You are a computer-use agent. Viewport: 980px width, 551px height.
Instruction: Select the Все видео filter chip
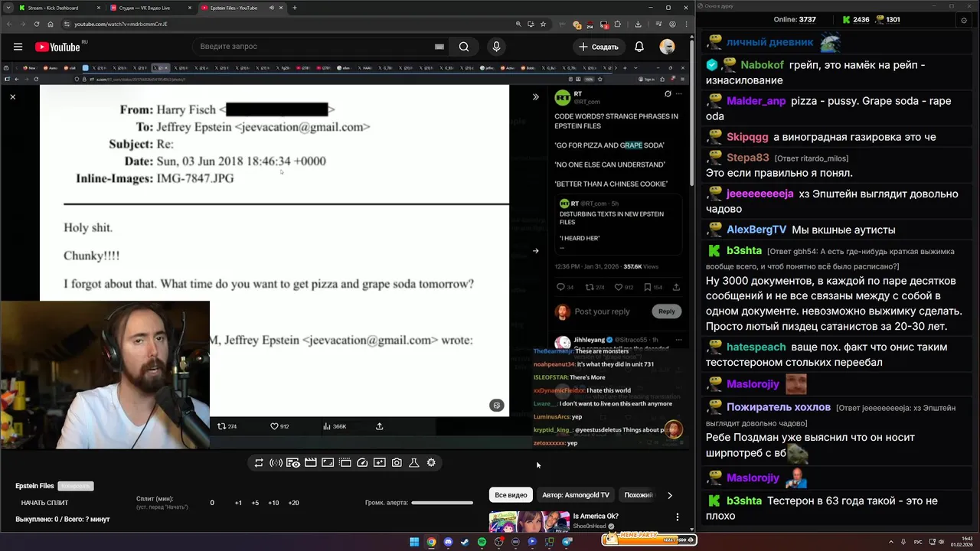(x=511, y=495)
